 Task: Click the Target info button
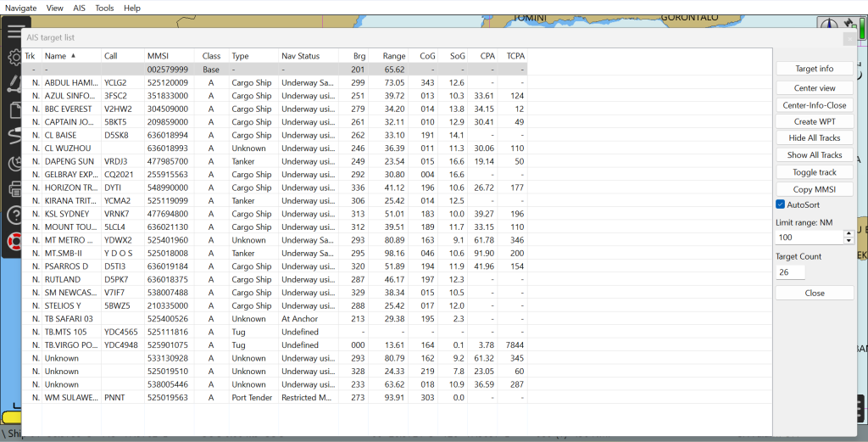[814, 69]
